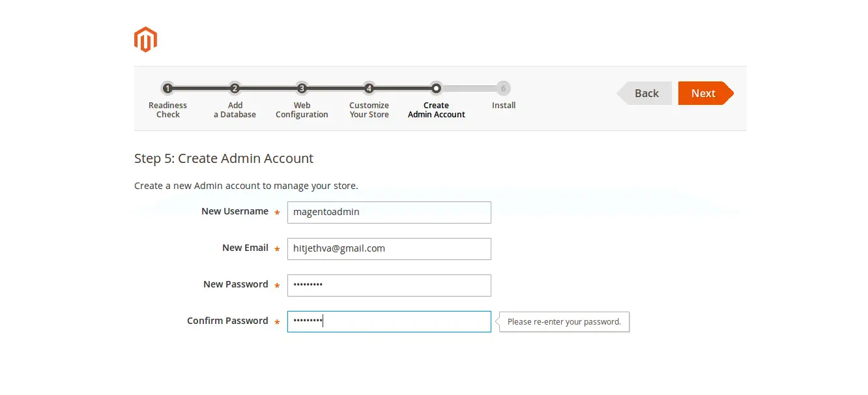868x395 pixels.
Task: Click into the New Email field
Action: (389, 249)
